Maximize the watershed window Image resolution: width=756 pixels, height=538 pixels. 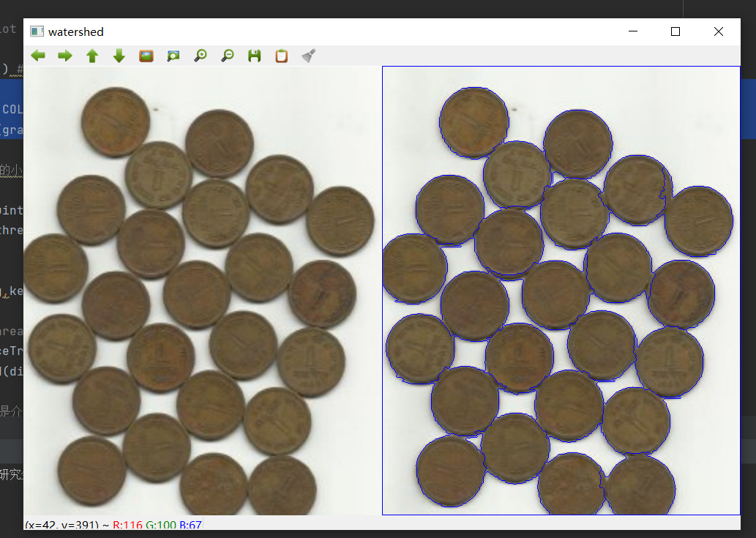(x=675, y=31)
